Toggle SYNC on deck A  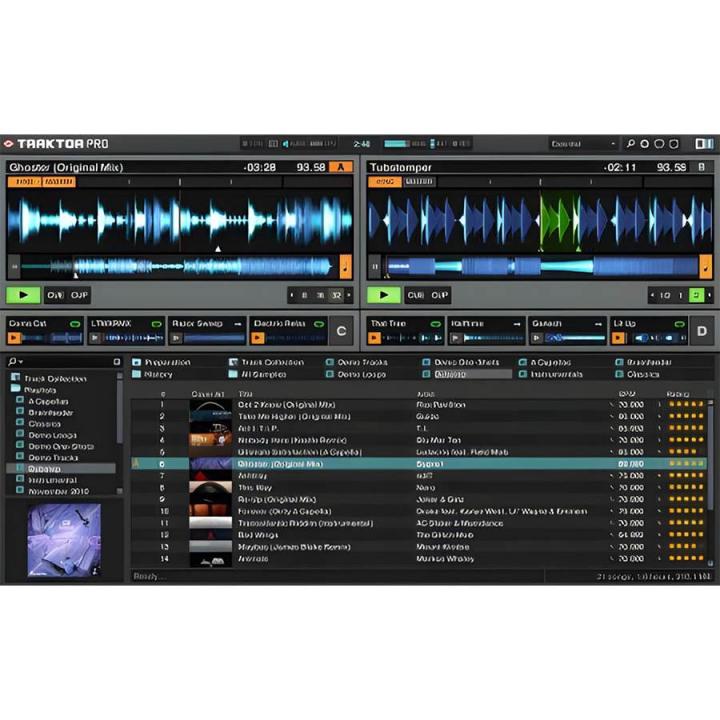pos(24,182)
